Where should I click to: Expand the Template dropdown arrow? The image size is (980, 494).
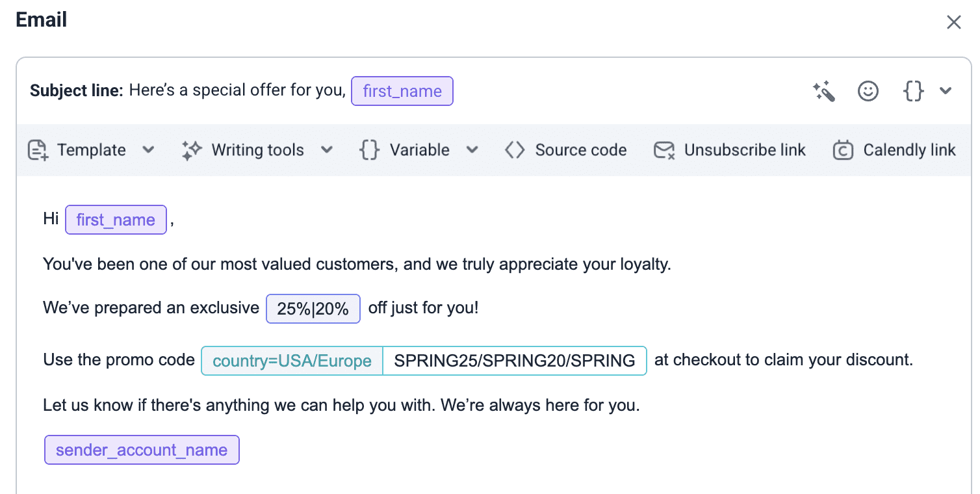(x=148, y=150)
